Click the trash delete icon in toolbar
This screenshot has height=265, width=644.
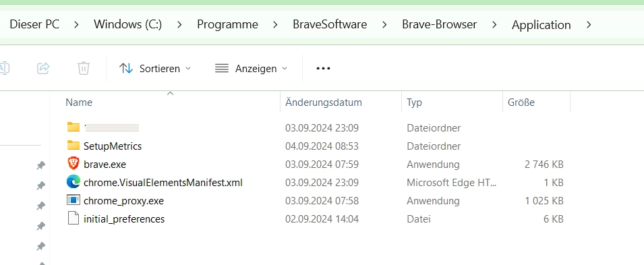click(x=84, y=68)
